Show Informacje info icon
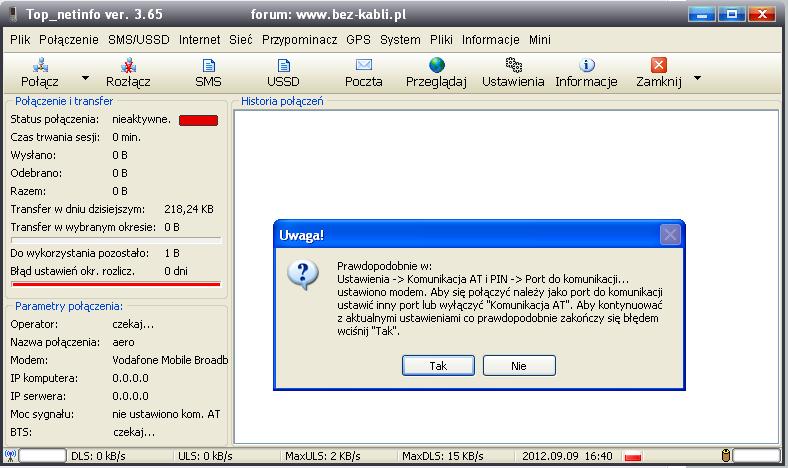This screenshot has width=788, height=468. (587, 66)
